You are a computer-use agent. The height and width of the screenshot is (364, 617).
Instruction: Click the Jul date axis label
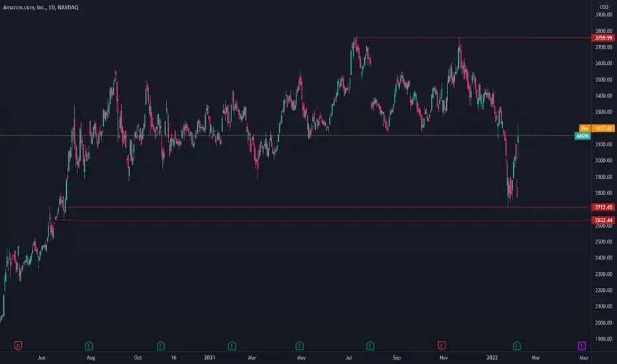(x=348, y=357)
